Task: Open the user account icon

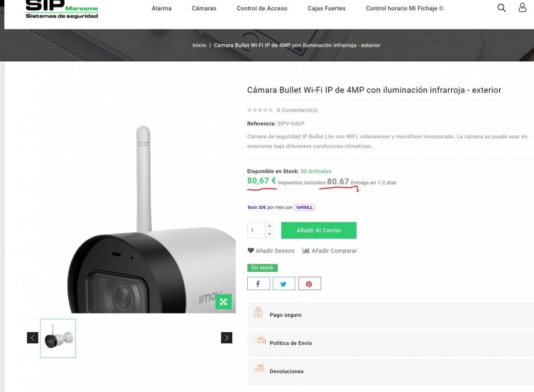Action: 522,8
